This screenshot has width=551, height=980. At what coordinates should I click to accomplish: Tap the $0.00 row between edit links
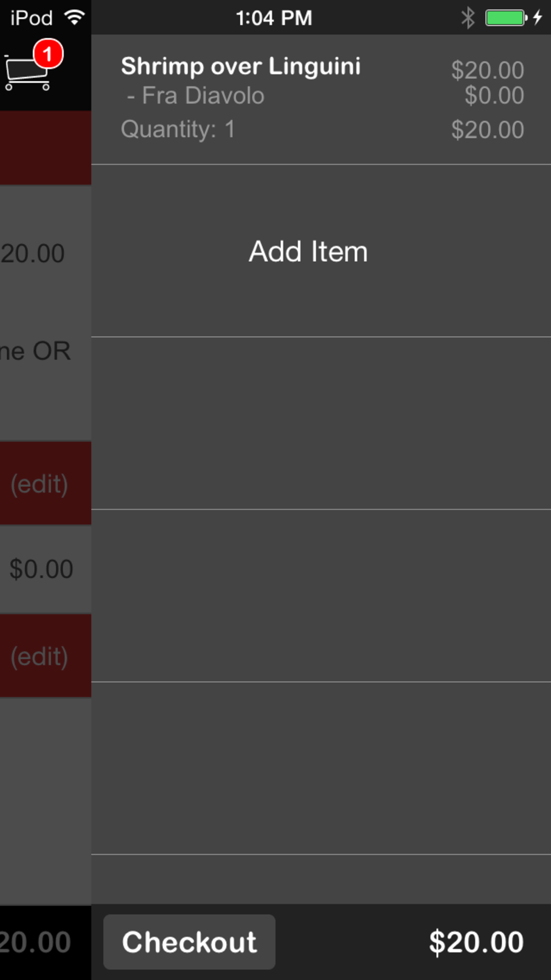pos(41,569)
